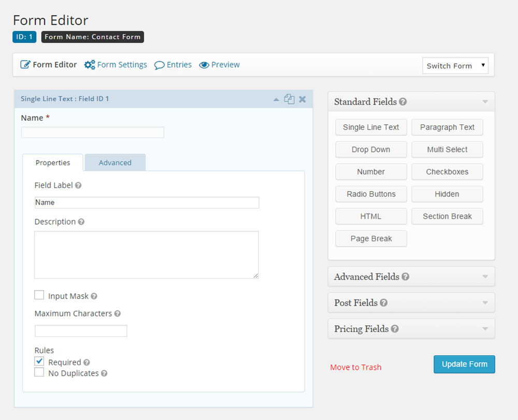This screenshot has height=420, width=518.
Task: Expand the Post Fields panel arrow
Action: 485,303
